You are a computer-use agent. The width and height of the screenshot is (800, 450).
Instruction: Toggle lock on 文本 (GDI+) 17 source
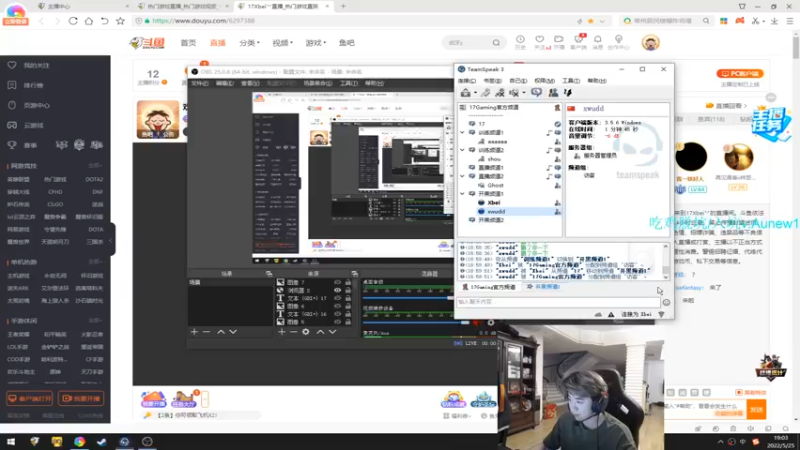click(x=348, y=298)
